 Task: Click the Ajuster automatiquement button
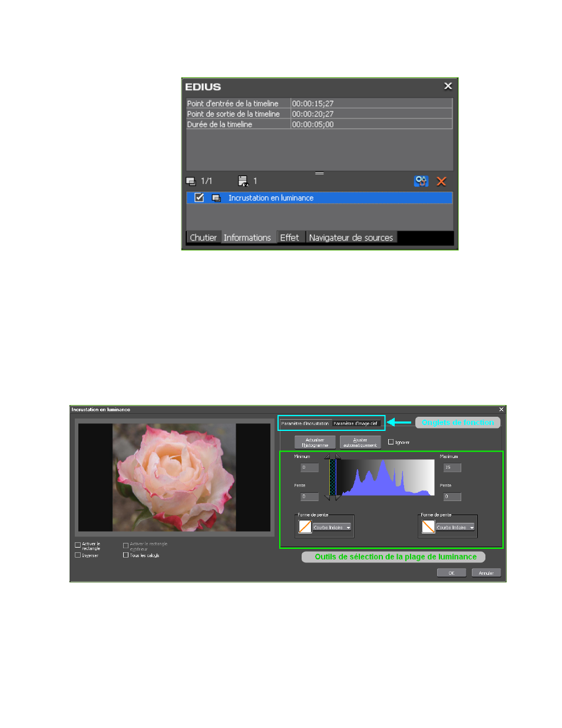[360, 442]
